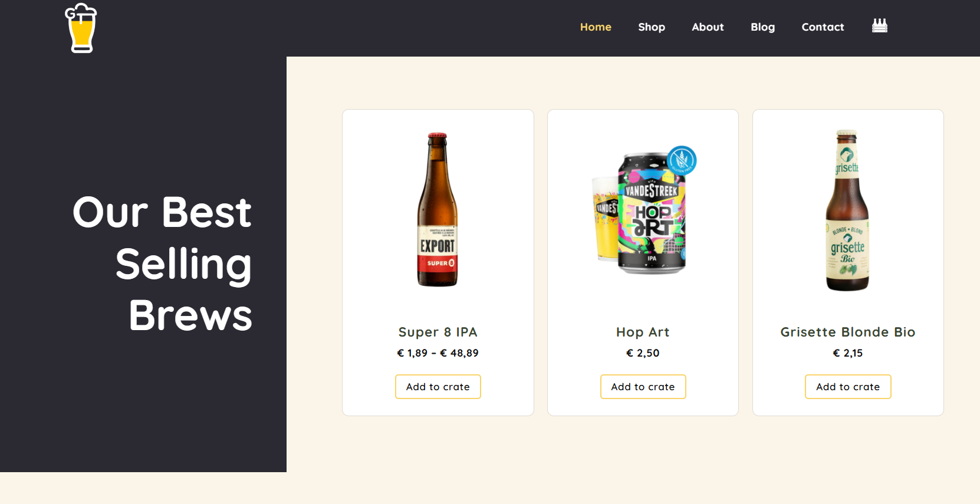Add Super 8 IPA to crate
Screen dimensions: 980x504
click(438, 387)
